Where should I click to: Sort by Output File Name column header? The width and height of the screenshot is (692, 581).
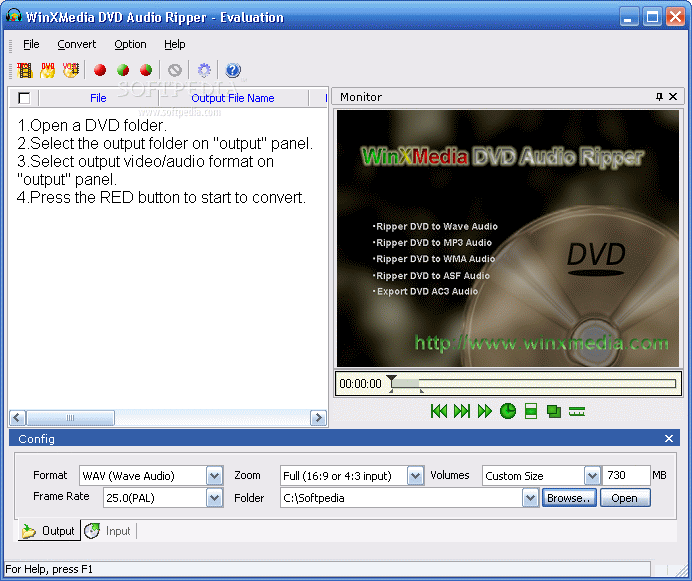click(x=233, y=98)
